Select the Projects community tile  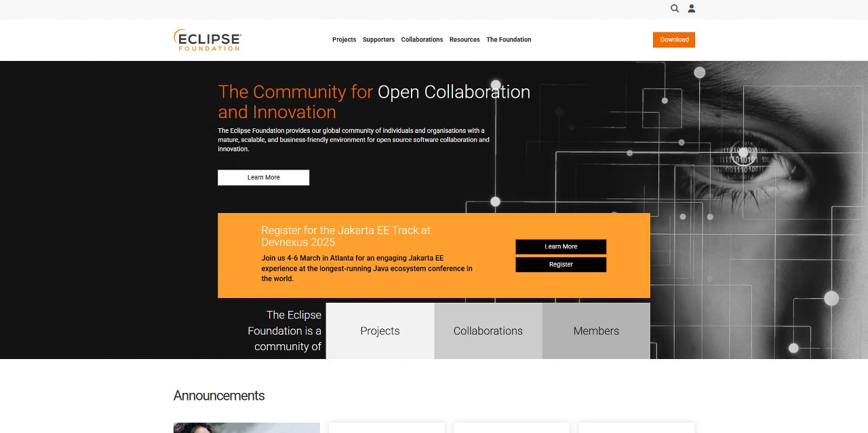pyautogui.click(x=380, y=331)
